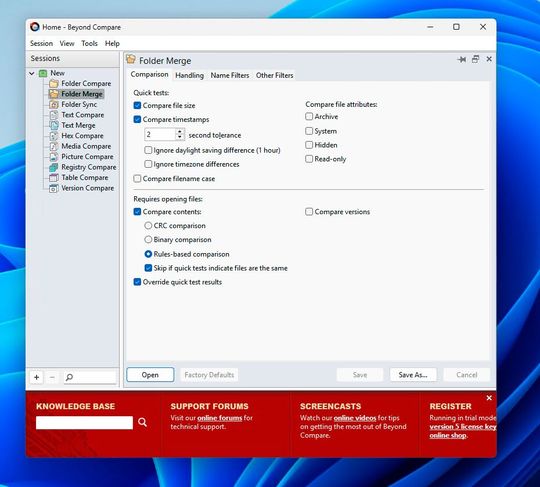Select Binary comparison radio button
Image resolution: width=540 pixels, height=487 pixels.
pyautogui.click(x=148, y=239)
